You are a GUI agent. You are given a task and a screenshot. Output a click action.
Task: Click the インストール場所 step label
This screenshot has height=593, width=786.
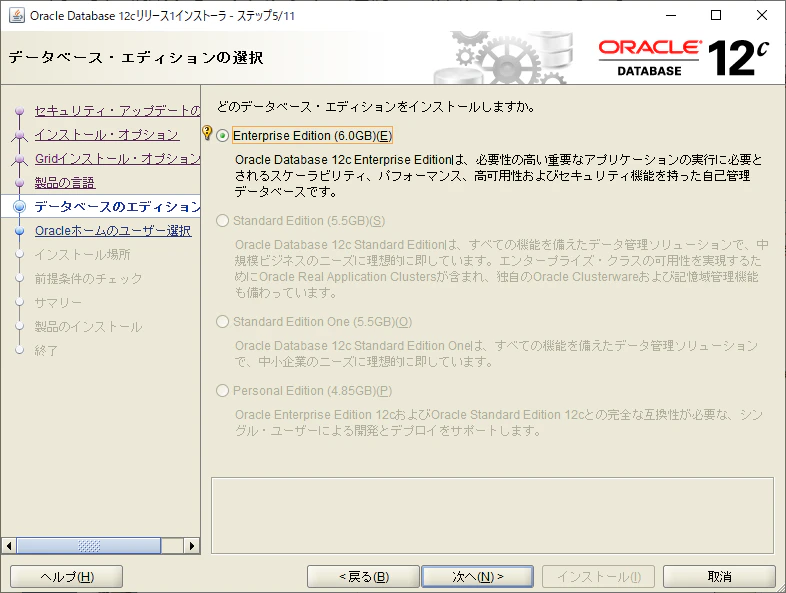coord(83,255)
